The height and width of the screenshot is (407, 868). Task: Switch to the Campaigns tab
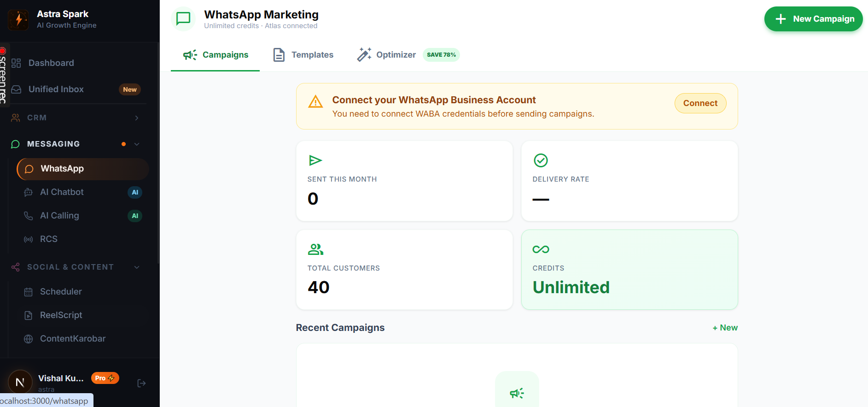pos(215,55)
